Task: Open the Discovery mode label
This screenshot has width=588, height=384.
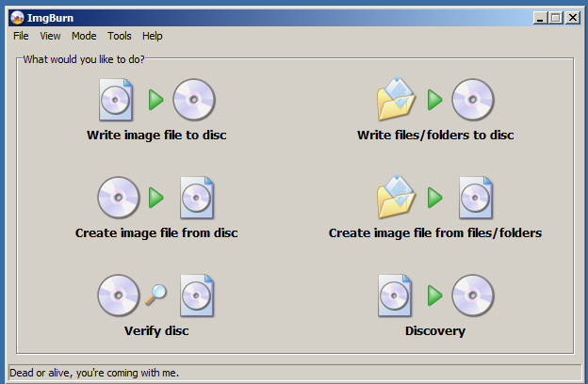Action: coord(435,330)
